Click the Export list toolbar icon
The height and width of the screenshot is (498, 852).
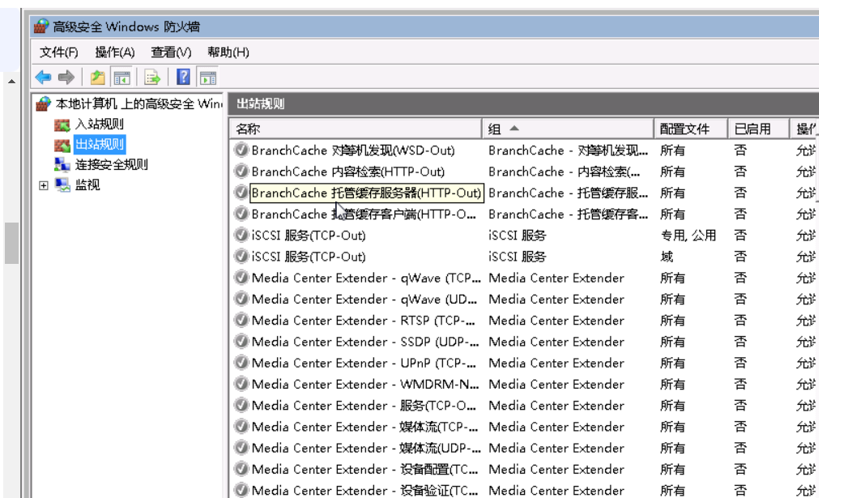152,78
